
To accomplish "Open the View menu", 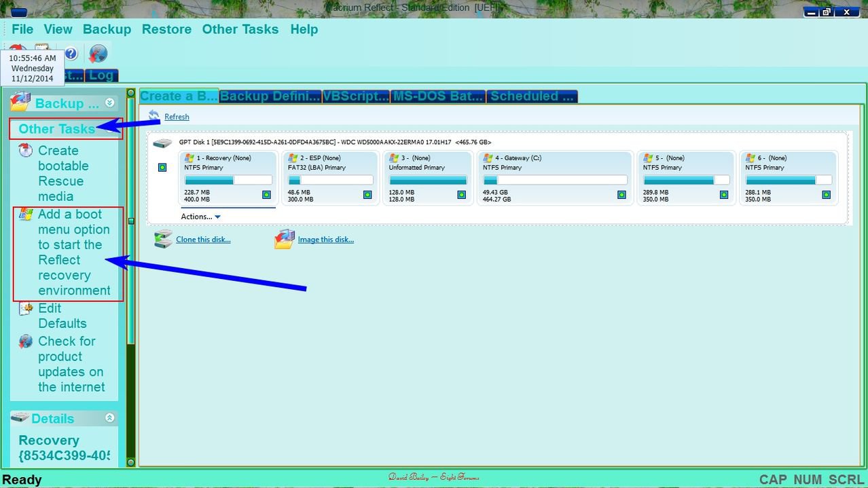I will coord(58,29).
